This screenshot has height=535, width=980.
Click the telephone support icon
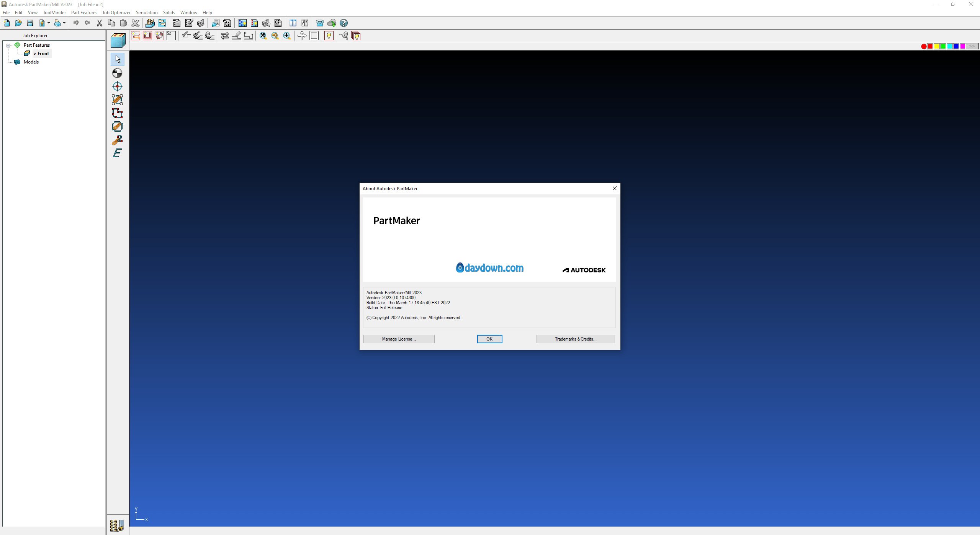pos(320,23)
